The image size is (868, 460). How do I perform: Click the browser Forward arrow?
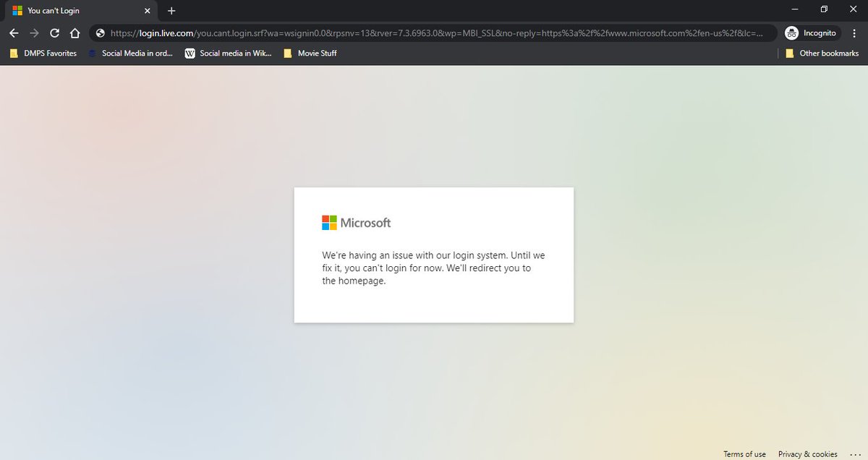(x=34, y=33)
